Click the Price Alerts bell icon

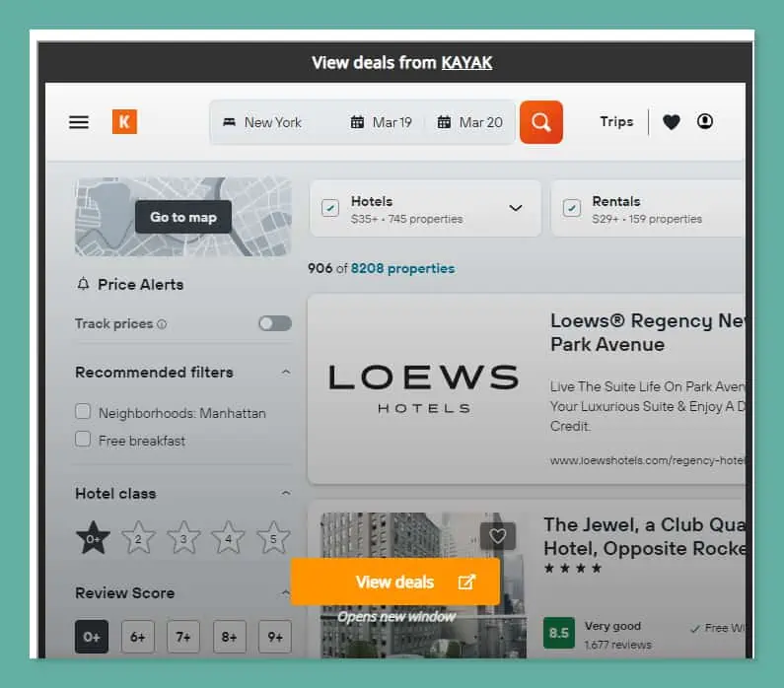83,284
